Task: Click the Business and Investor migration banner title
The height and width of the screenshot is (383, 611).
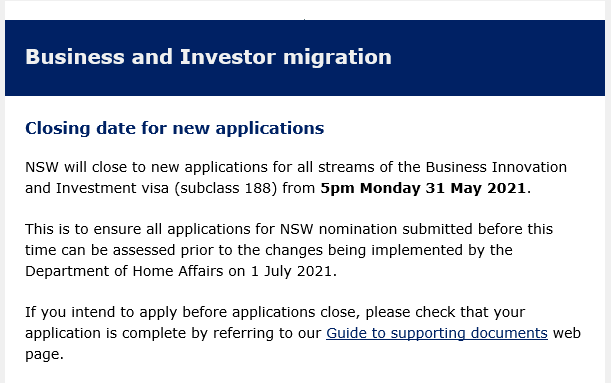Action: (x=208, y=57)
